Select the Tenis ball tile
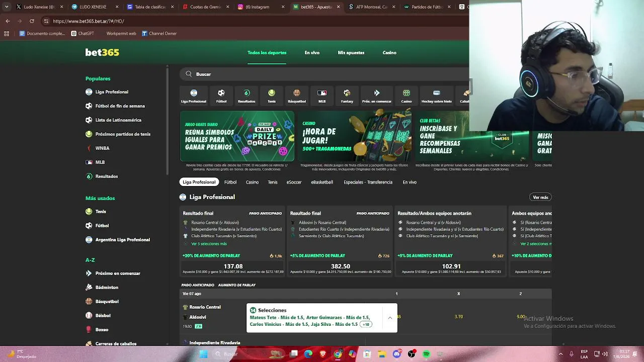644x362 pixels. coord(272,96)
